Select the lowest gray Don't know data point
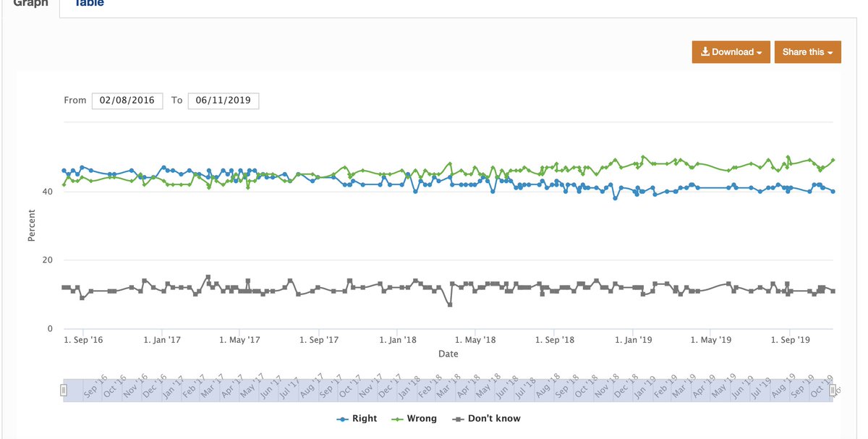Screen dimensions: 868x439 [x=450, y=304]
